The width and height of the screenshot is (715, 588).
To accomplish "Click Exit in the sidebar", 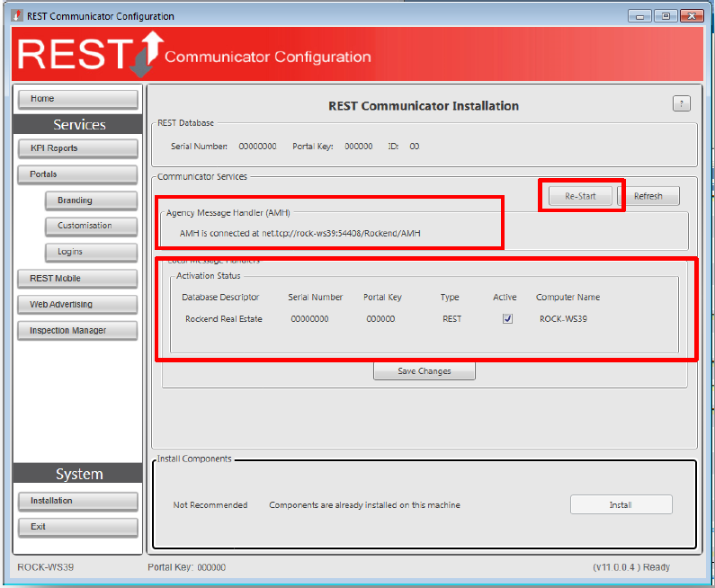I will (x=78, y=527).
